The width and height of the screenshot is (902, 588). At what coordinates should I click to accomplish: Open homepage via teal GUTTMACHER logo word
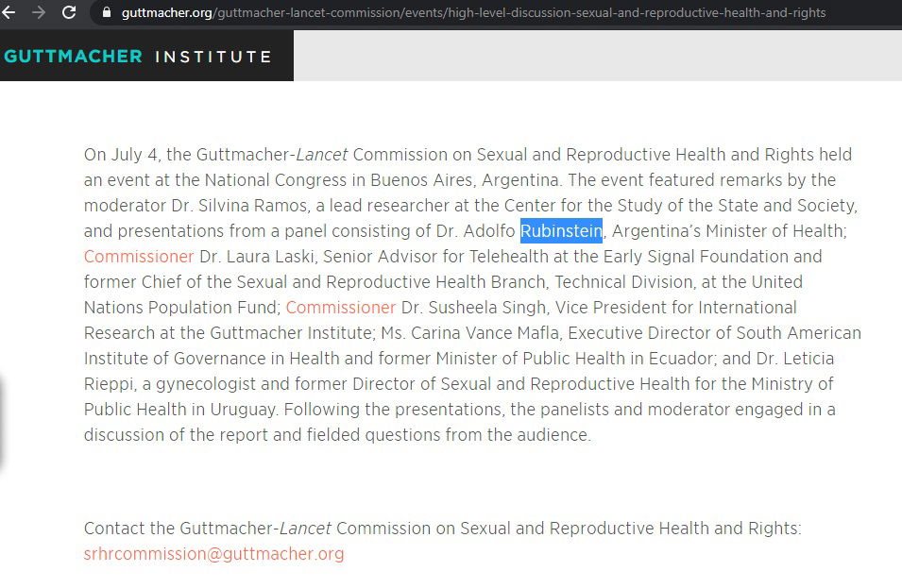(73, 57)
